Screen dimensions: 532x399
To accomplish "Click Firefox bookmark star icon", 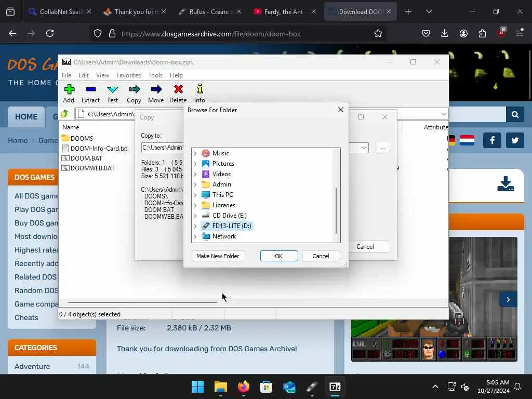I will click(378, 34).
